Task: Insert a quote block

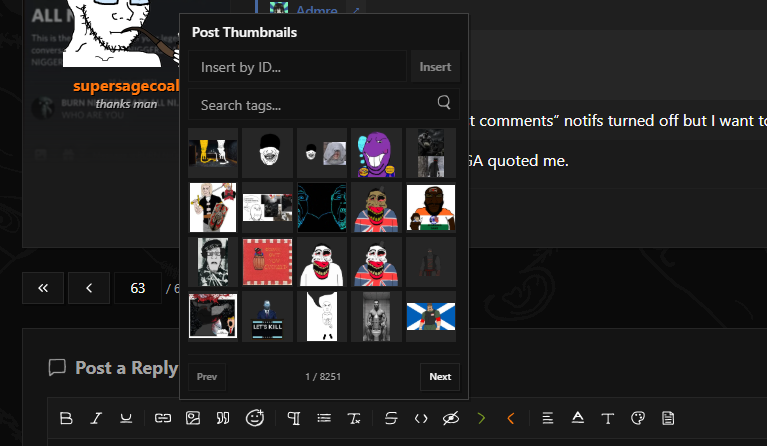Action: tap(223, 417)
